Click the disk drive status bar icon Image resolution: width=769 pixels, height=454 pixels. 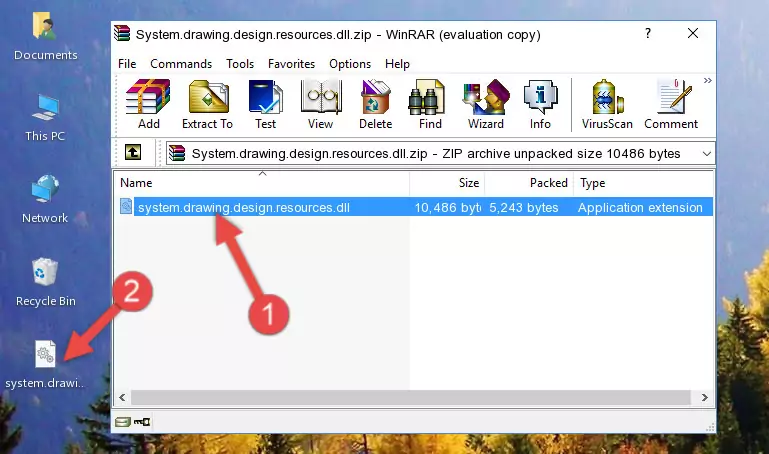(x=123, y=422)
